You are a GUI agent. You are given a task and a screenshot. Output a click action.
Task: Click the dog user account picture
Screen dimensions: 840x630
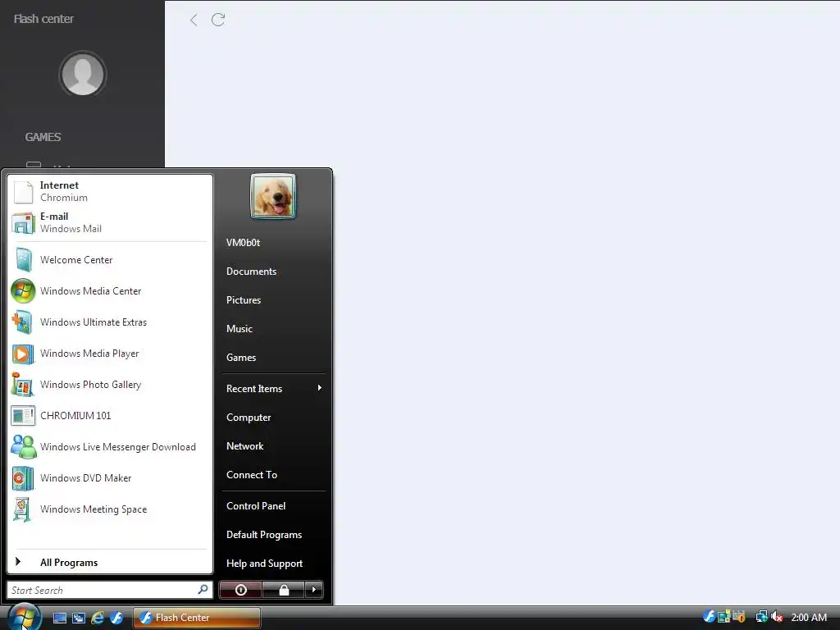pos(272,196)
